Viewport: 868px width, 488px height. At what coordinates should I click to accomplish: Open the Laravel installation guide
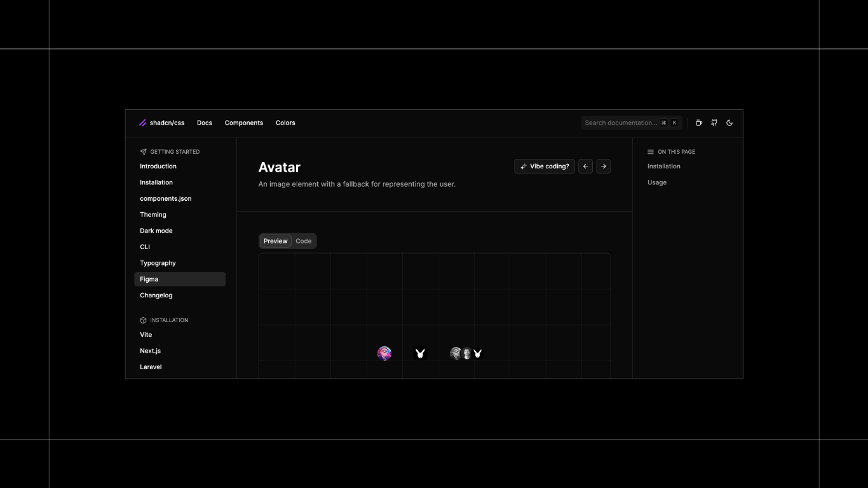pos(151,367)
